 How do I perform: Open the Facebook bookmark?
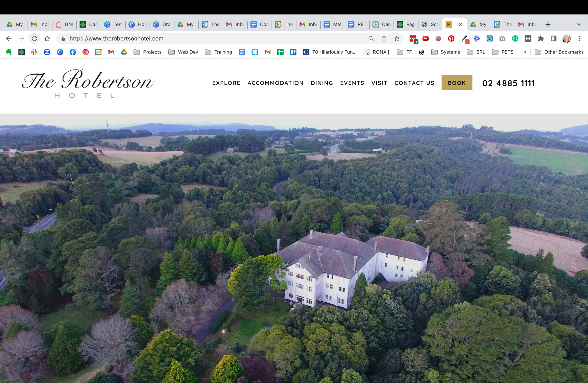73,52
